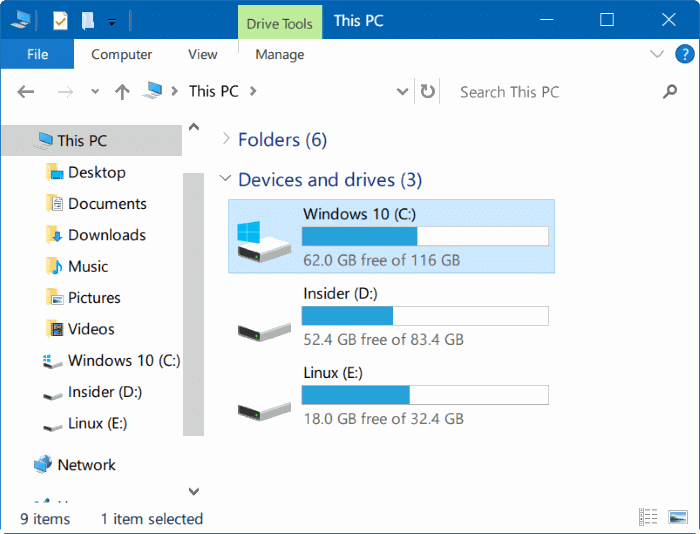700x534 pixels.
Task: Click the Videos folder icon in sidebar
Action: 55,329
